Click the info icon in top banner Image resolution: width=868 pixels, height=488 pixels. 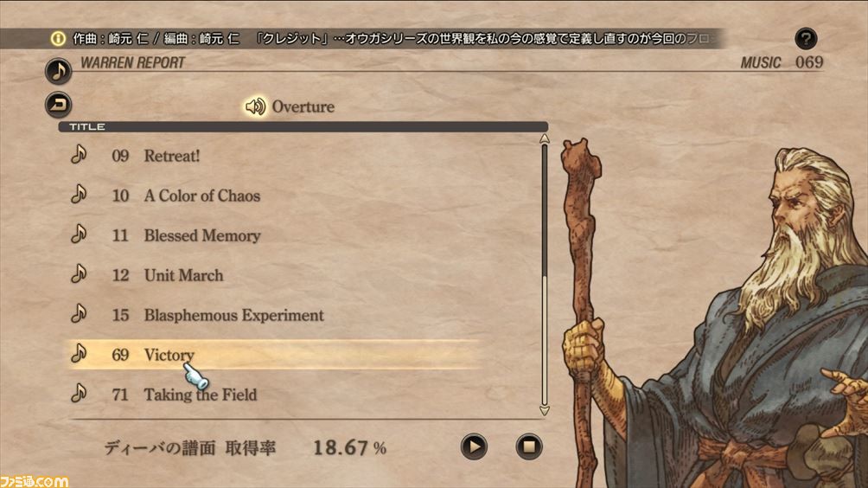coord(58,38)
